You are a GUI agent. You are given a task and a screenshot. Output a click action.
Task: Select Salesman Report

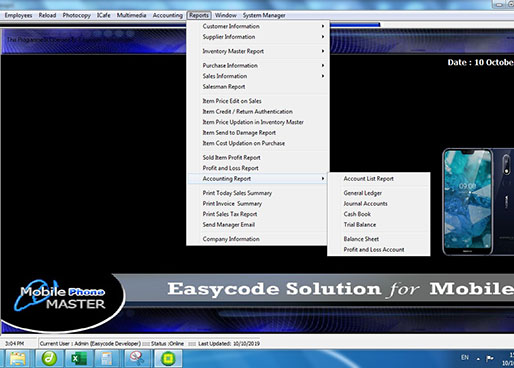[258, 87]
